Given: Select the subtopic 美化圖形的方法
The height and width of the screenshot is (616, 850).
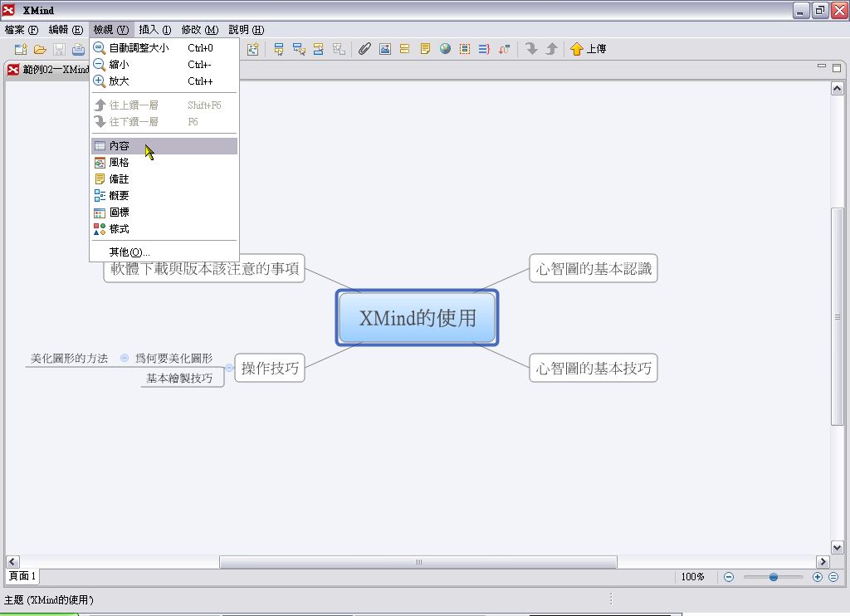Looking at the screenshot, I should click(x=69, y=359).
